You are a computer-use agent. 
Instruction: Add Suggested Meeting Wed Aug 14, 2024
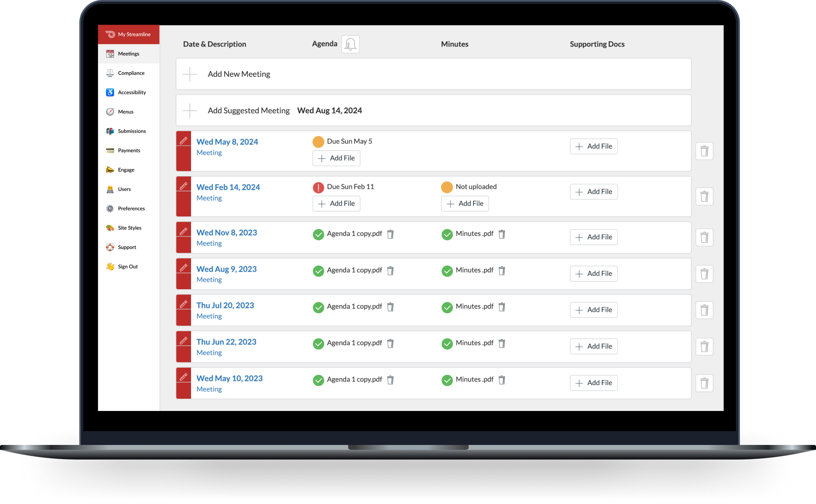click(433, 110)
